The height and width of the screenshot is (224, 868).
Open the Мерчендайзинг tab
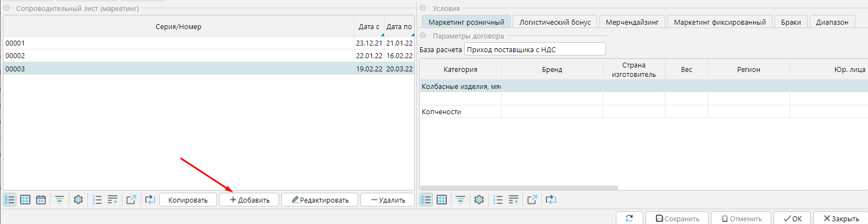click(632, 22)
